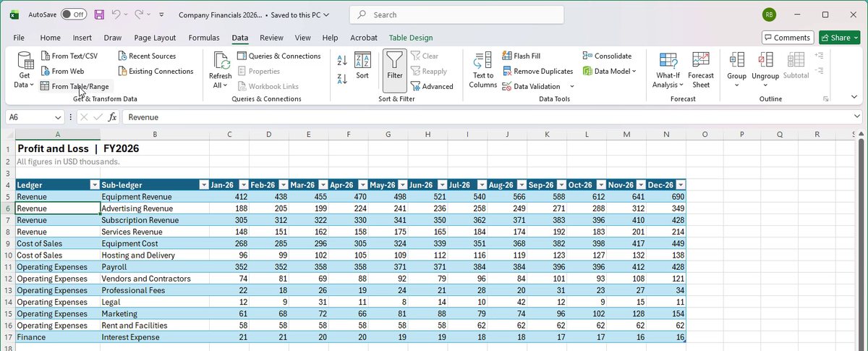Toggle AutoSave switch
The image size is (868, 351).
click(73, 14)
